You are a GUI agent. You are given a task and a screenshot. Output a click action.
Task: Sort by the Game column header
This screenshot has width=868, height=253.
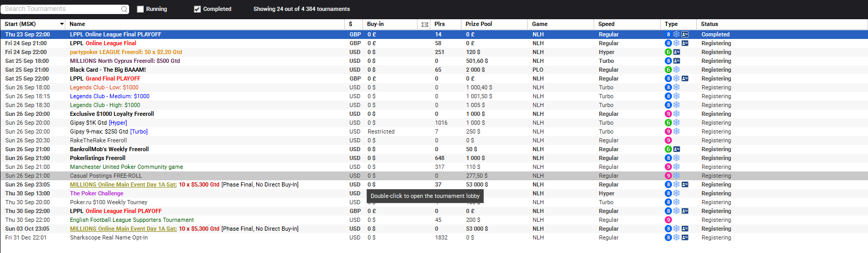click(x=561, y=24)
